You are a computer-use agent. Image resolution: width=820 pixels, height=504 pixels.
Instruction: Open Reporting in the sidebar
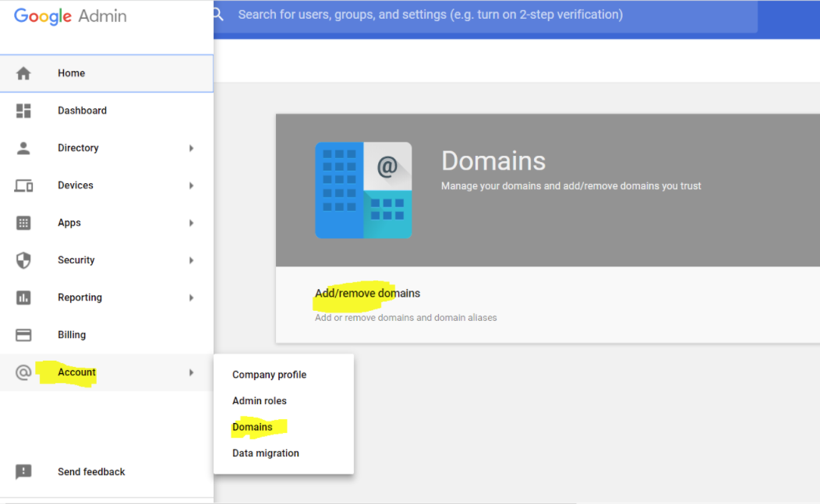[107, 298]
